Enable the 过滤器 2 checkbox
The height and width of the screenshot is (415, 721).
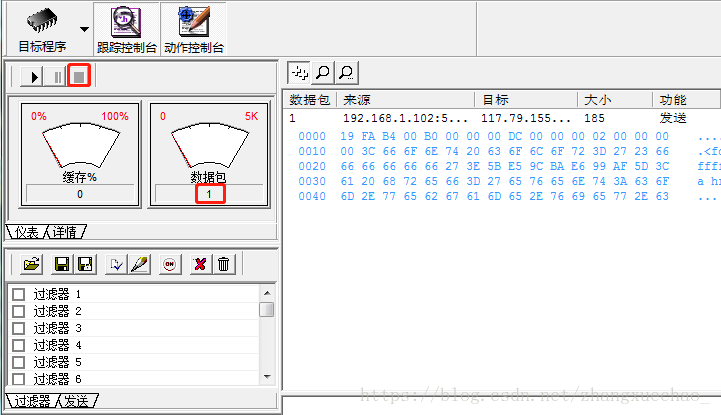point(18,311)
